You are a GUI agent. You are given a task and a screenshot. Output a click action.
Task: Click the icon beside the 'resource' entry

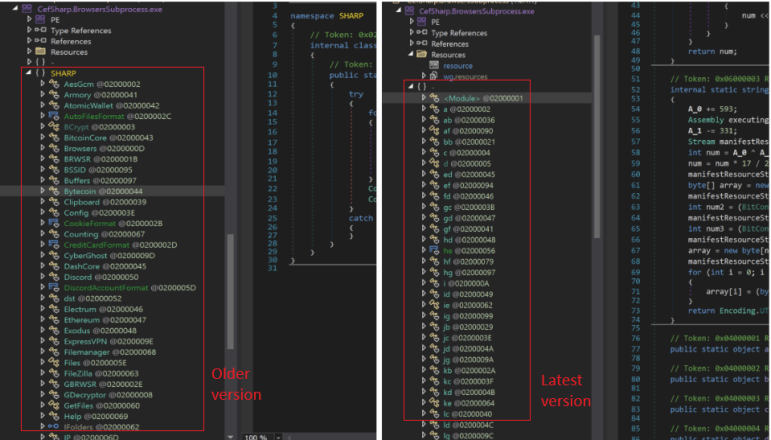coord(434,65)
